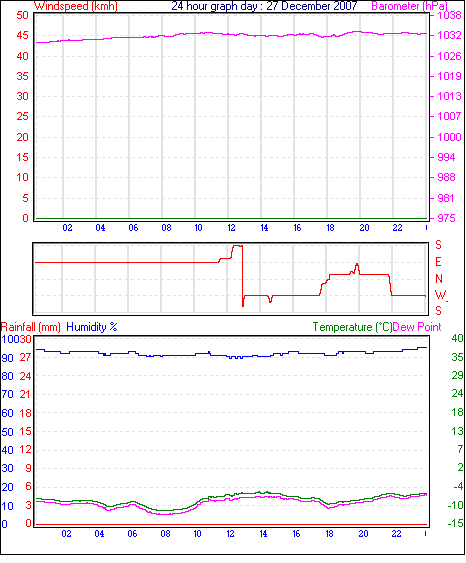Click the E wind direction label

pos(438,262)
